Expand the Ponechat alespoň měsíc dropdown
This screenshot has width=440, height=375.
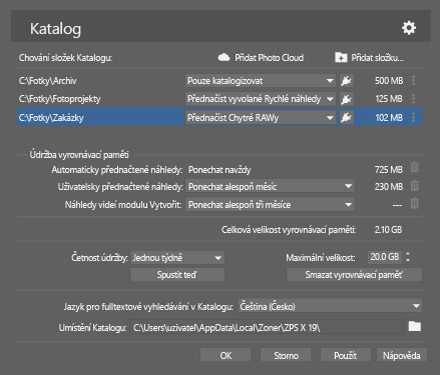(270, 186)
